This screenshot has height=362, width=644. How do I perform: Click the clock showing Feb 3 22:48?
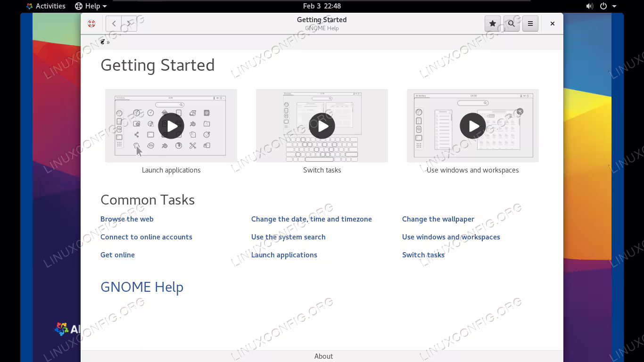322,6
